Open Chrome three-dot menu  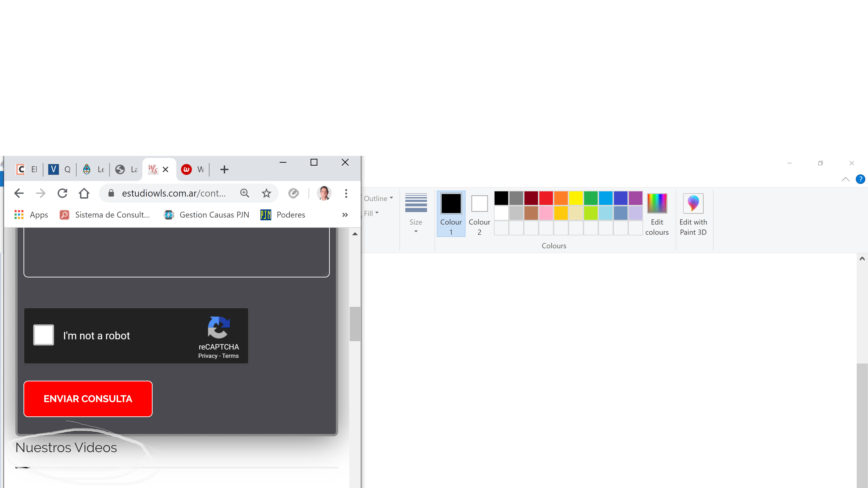click(x=346, y=193)
